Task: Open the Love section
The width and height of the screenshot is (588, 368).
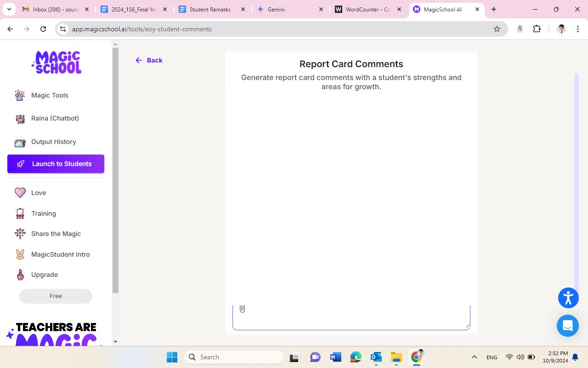Action: click(39, 193)
